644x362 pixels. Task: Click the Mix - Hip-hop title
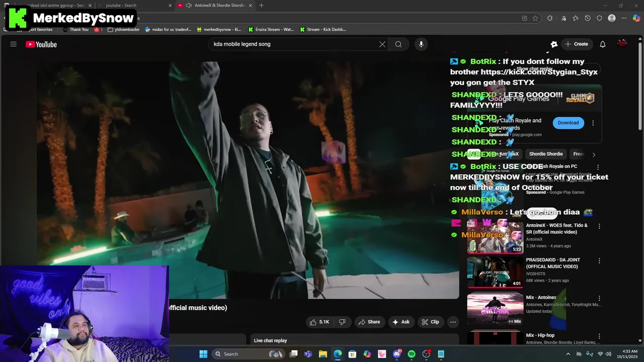tap(540, 335)
